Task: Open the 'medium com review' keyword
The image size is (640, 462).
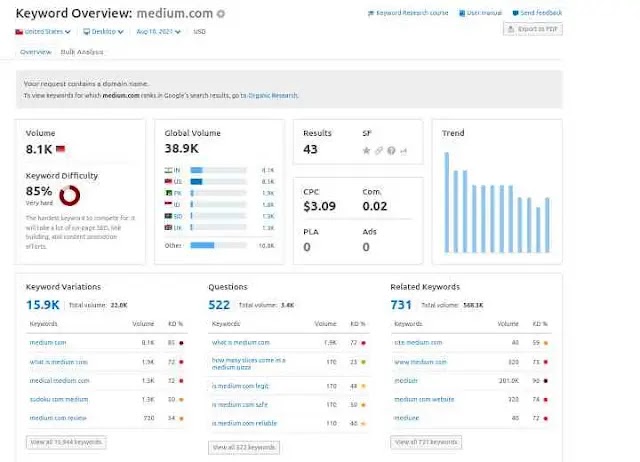Action: tap(58, 418)
